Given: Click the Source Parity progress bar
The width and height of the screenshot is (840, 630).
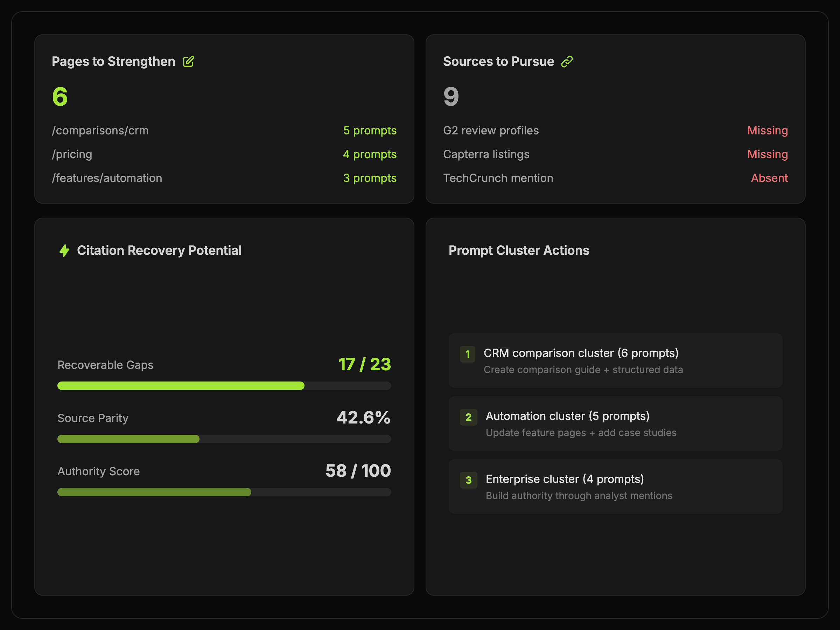Looking at the screenshot, I should [224, 439].
